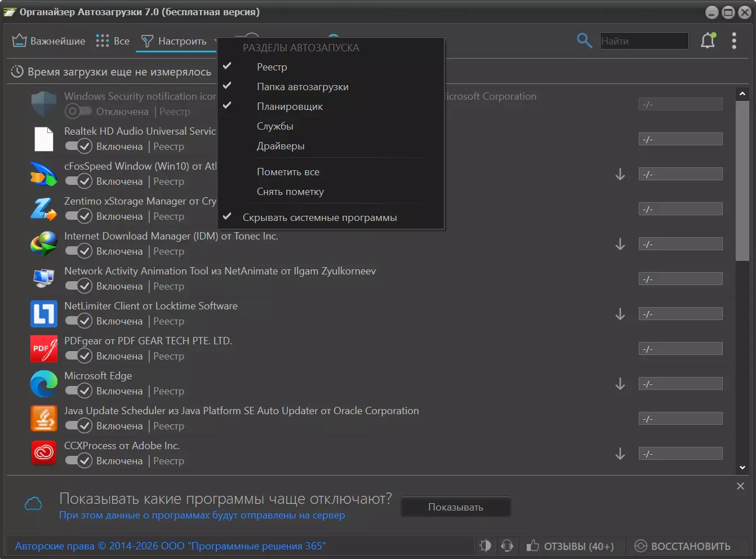Click the load time box for PDFgear
This screenshot has height=559, width=756.
[x=681, y=349]
